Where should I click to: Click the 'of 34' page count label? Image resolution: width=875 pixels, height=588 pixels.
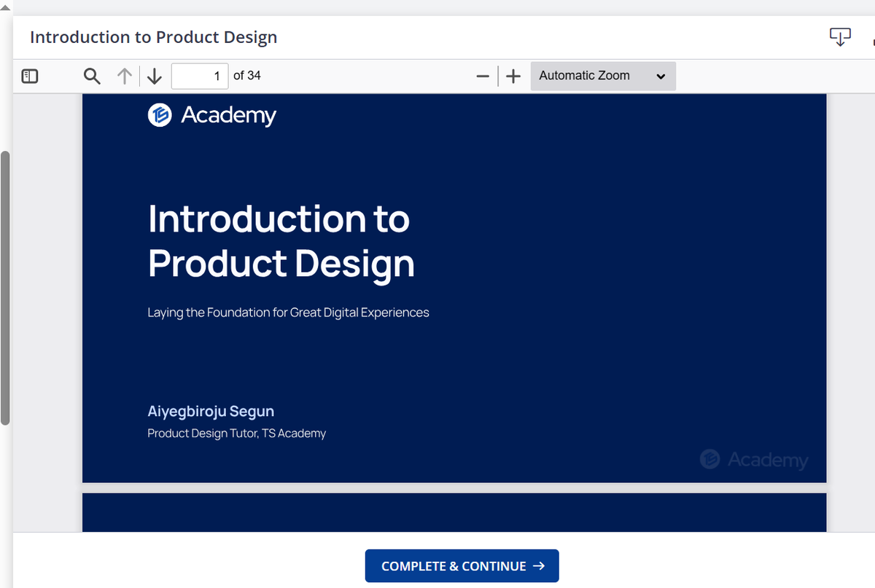click(x=247, y=75)
